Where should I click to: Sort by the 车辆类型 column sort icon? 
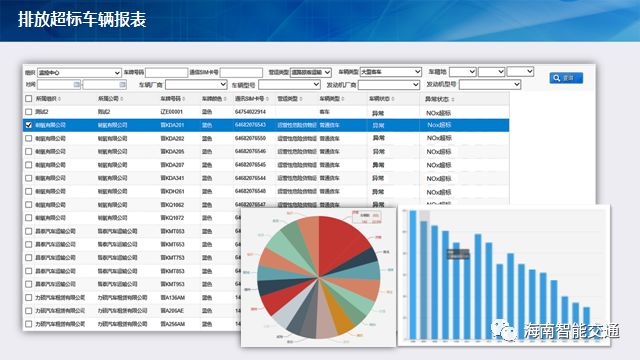pos(343,99)
